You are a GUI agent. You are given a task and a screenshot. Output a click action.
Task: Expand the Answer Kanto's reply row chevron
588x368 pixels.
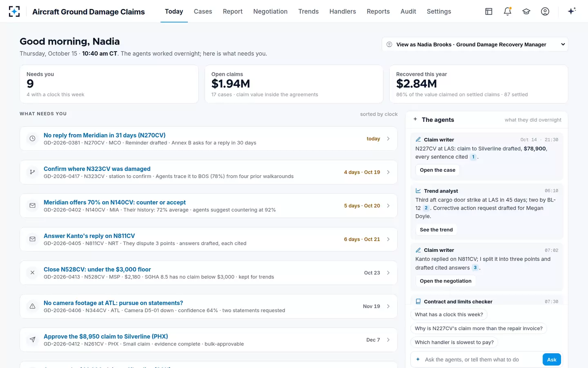388,239
